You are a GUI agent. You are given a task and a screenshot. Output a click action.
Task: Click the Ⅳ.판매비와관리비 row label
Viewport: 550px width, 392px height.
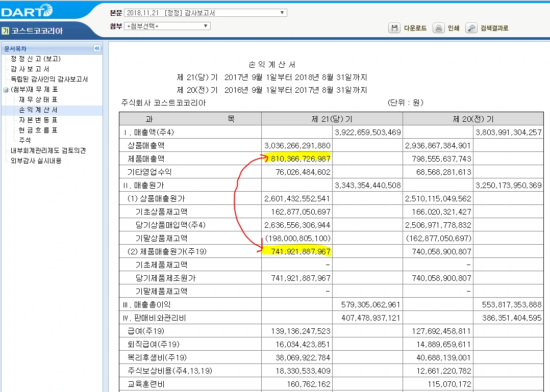click(154, 318)
